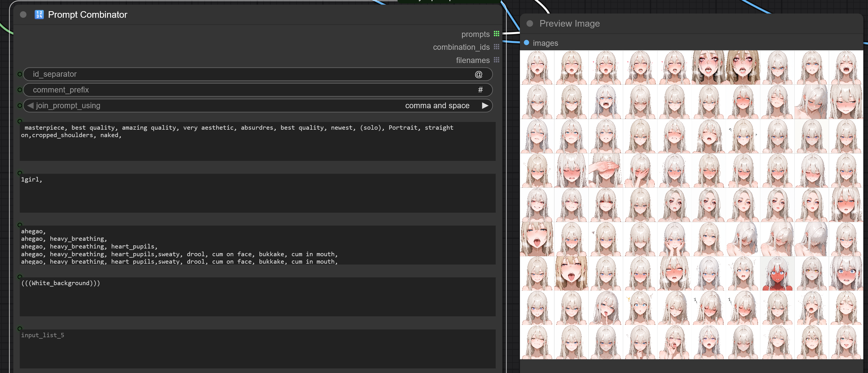Select the Prompt Combinator title text
The width and height of the screenshot is (868, 373).
coord(88,15)
